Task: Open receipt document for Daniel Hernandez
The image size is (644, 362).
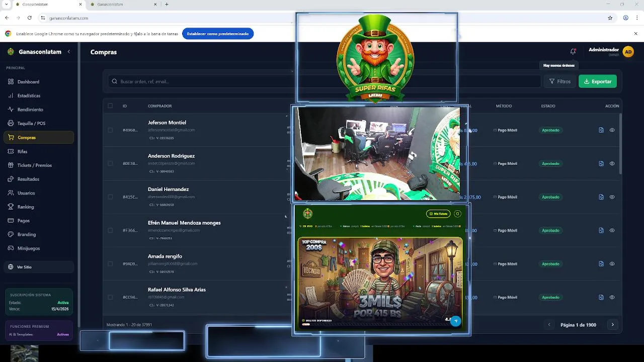Action: [x=601, y=197]
